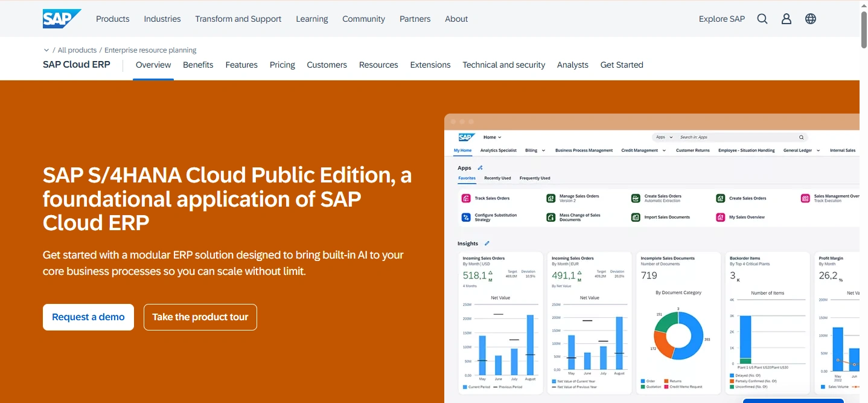This screenshot has width=868, height=403.
Task: Open the Partners menu
Action: [415, 19]
